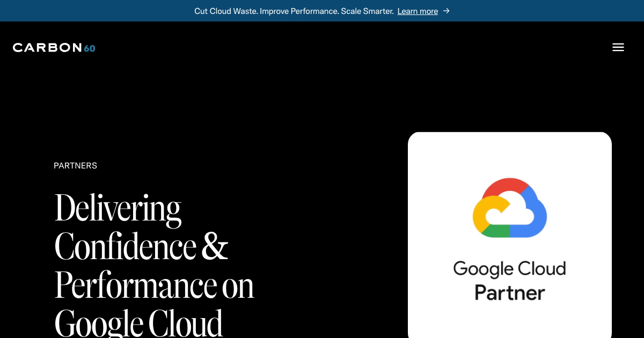
Task: Click the Google Cloud logo icon
Action: click(x=510, y=208)
